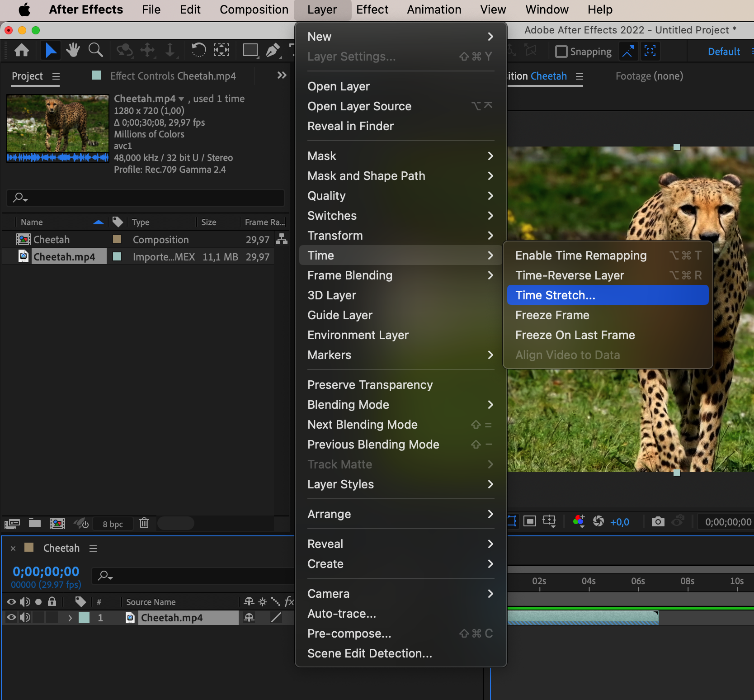Select the Rotation tool
This screenshot has height=700, width=754.
(x=198, y=50)
